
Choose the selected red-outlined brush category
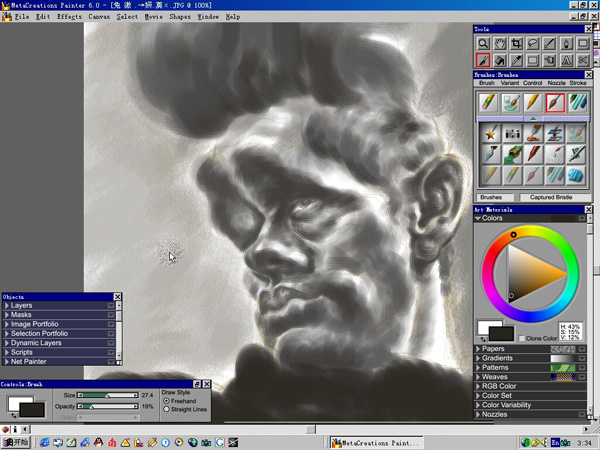click(555, 103)
